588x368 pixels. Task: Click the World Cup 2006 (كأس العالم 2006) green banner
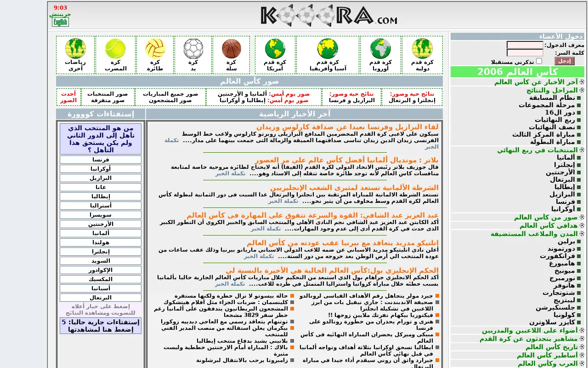click(517, 72)
